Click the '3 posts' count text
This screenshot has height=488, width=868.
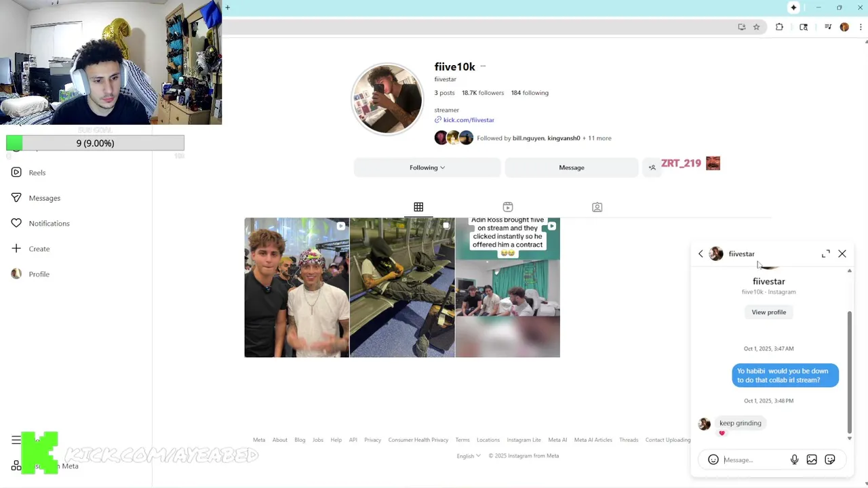pos(445,93)
